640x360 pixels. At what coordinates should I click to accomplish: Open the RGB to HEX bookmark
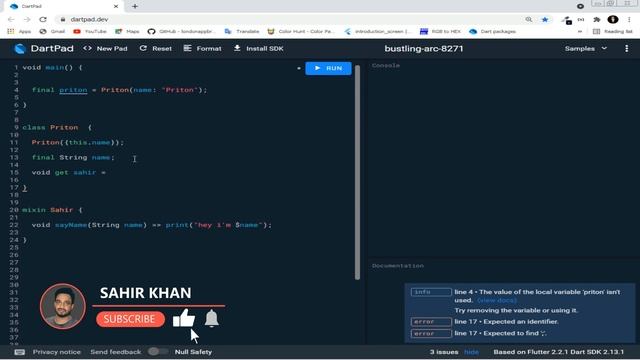pos(440,31)
